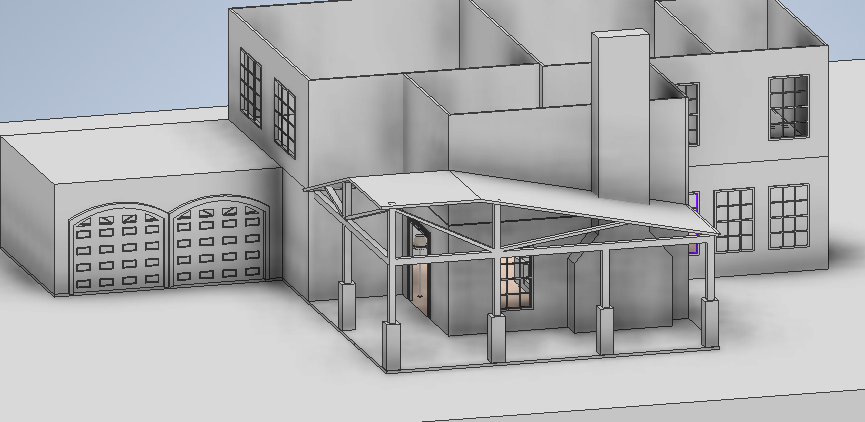Select the purple highlighted element near porch roof
Image resolution: width=865 pixels, height=422 pixels.
[x=693, y=199]
